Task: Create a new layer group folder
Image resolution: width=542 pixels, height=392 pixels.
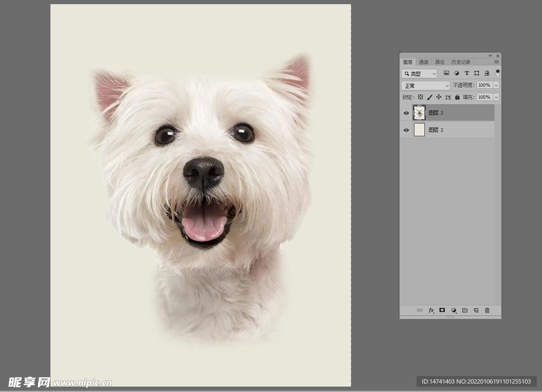Action: pyautogui.click(x=465, y=311)
